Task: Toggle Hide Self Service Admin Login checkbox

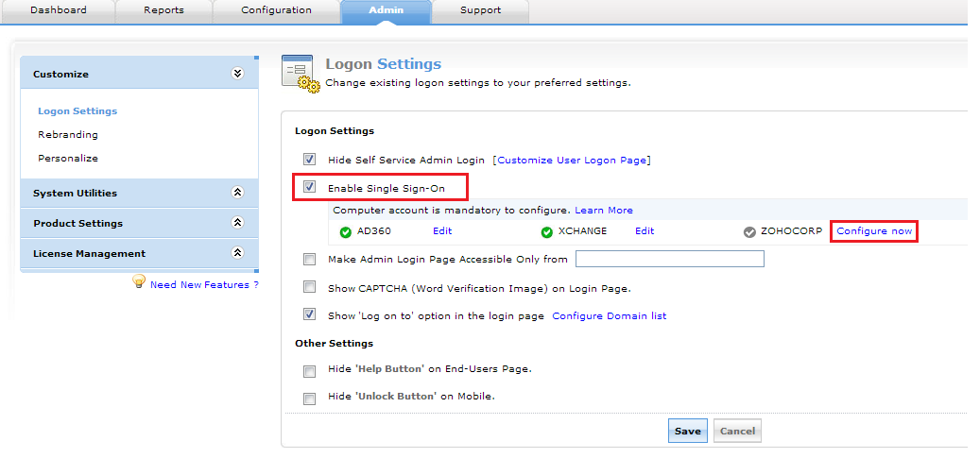Action: tap(309, 160)
